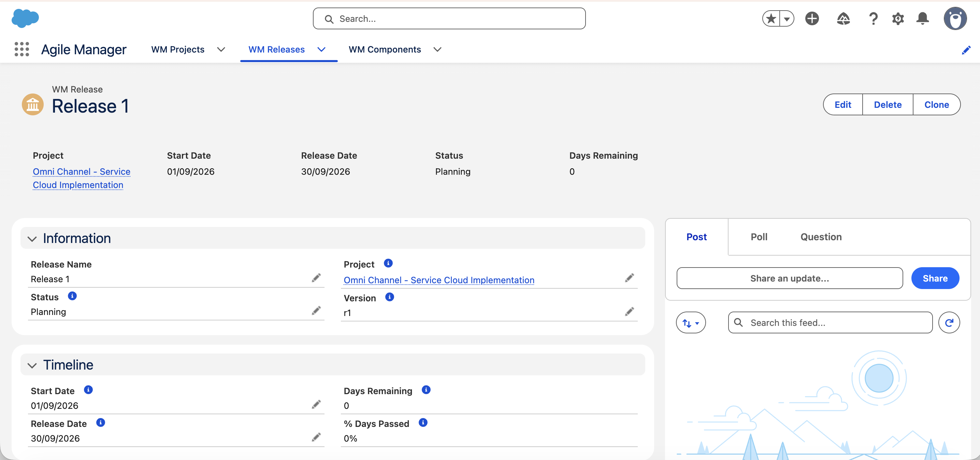This screenshot has width=980, height=460.
Task: Show % Days Passed help info icon
Action: pyautogui.click(x=423, y=423)
